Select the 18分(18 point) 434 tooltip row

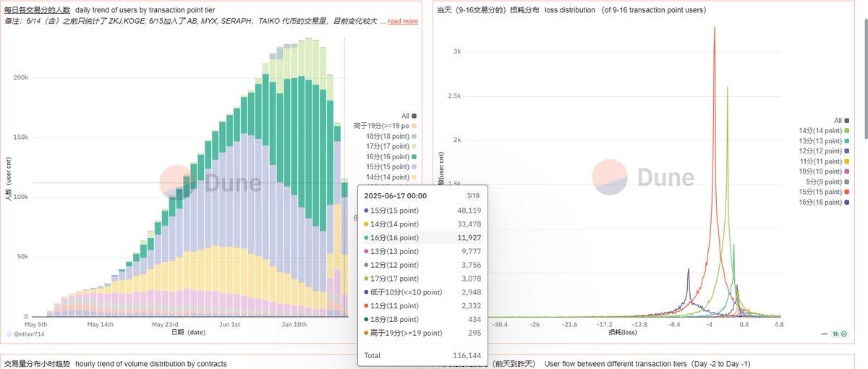coord(423,319)
